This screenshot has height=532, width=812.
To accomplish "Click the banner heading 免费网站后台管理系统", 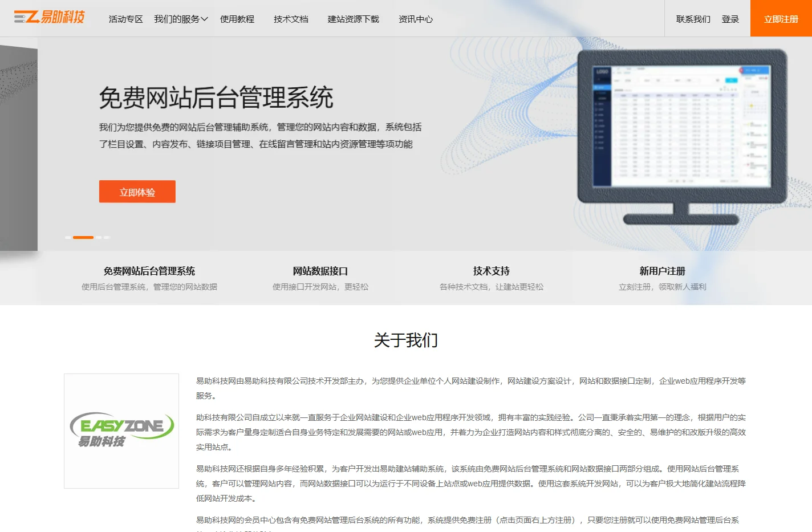I will (x=216, y=98).
